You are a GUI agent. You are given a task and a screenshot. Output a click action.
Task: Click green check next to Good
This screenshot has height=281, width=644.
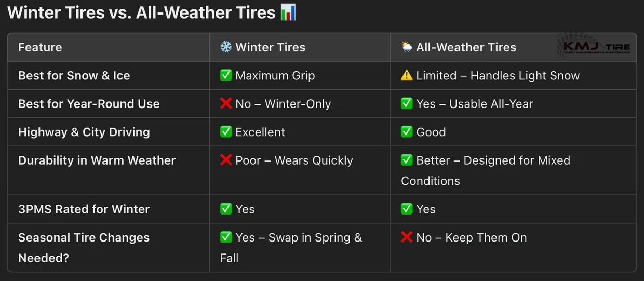click(x=407, y=132)
